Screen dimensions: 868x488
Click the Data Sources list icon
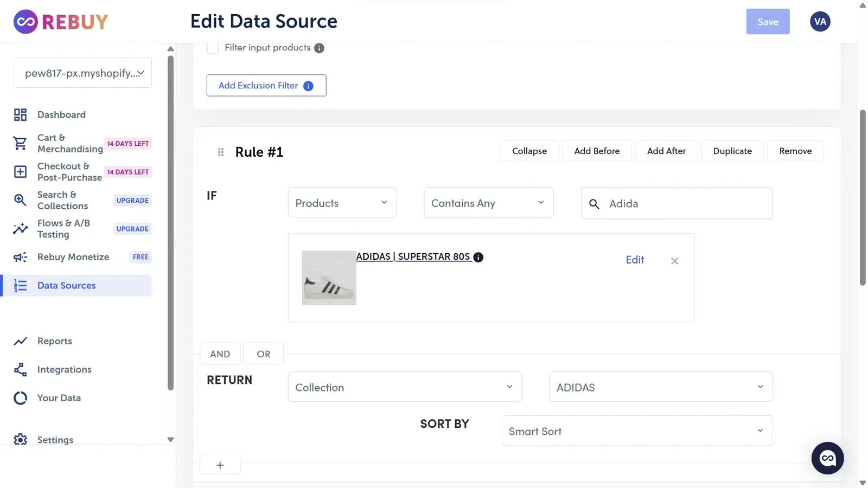(20, 286)
